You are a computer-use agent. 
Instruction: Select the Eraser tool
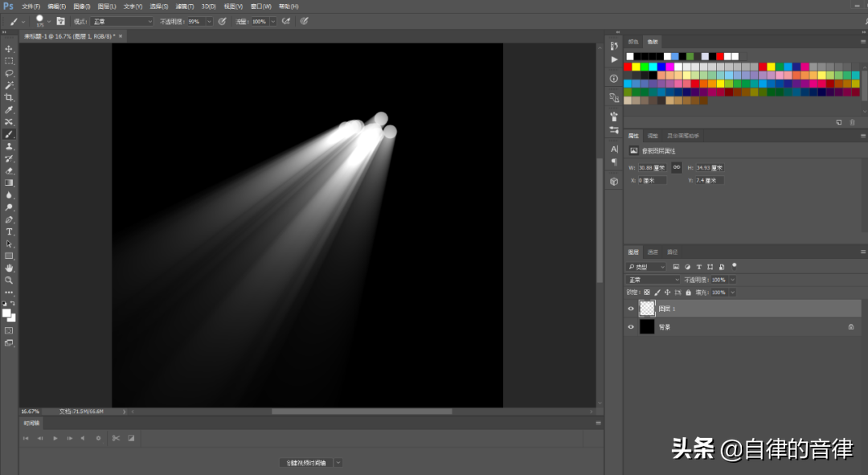(x=9, y=170)
